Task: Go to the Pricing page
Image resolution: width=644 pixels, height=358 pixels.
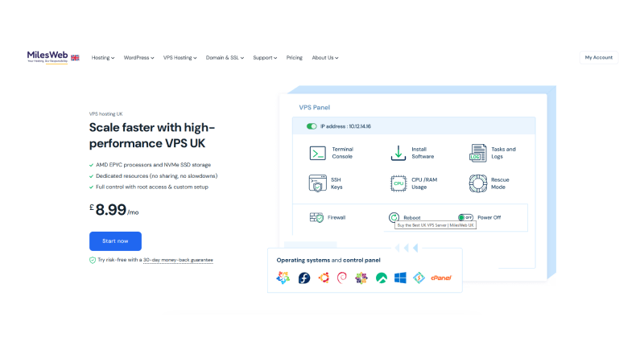Action: [x=294, y=58]
